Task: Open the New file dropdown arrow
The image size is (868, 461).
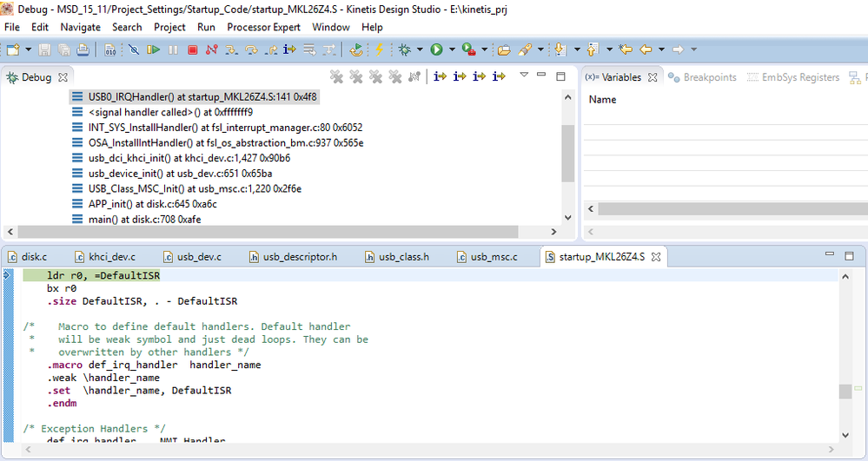Action: (x=28, y=49)
